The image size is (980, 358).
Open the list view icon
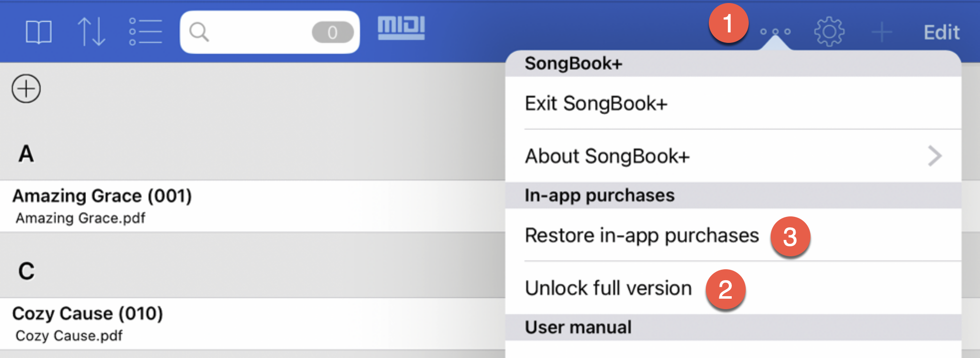pos(145,32)
